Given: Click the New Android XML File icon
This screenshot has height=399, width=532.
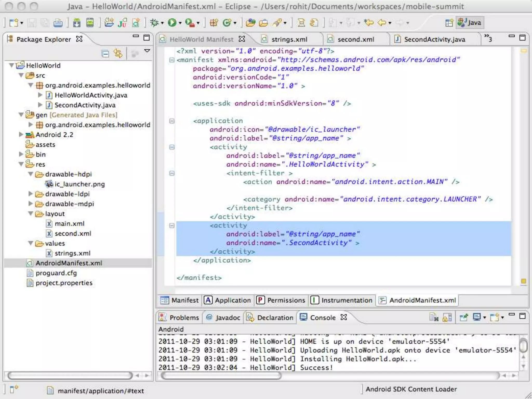Looking at the screenshot, I should point(136,23).
